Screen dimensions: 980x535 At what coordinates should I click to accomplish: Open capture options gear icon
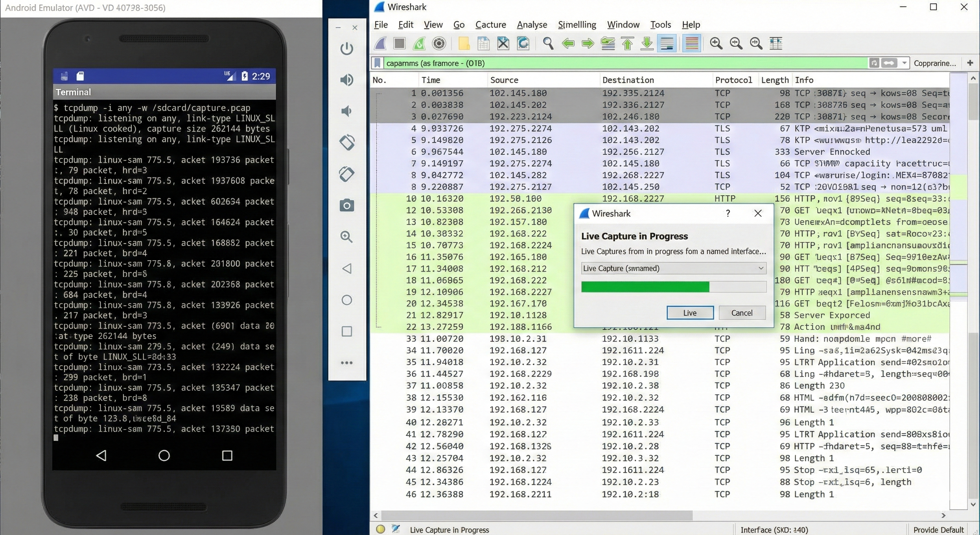point(439,44)
